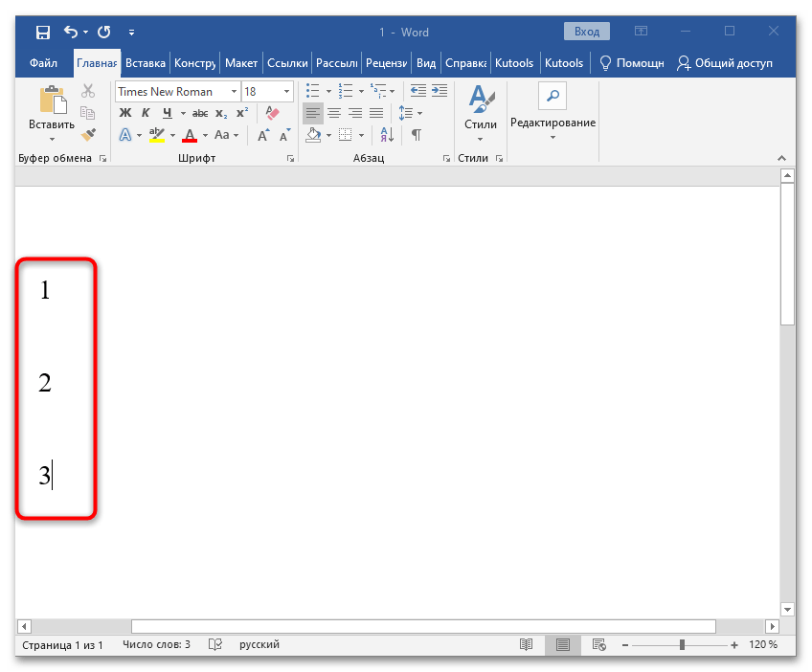The height and width of the screenshot is (672, 812).
Task: Click the zoom slider in status bar
Action: 682,644
